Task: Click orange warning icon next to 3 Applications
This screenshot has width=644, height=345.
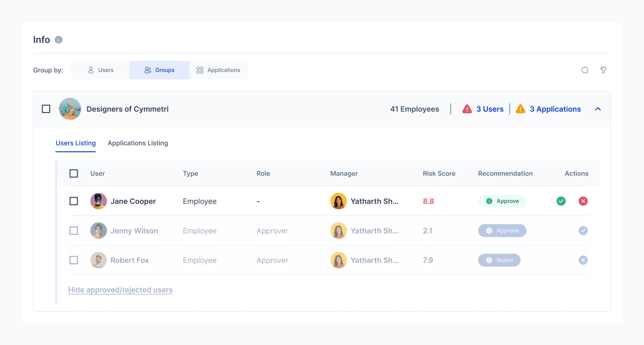Action: [x=520, y=109]
